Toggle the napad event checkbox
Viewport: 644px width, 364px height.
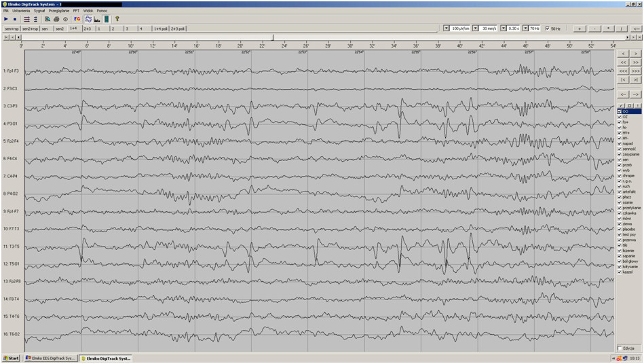620,143
